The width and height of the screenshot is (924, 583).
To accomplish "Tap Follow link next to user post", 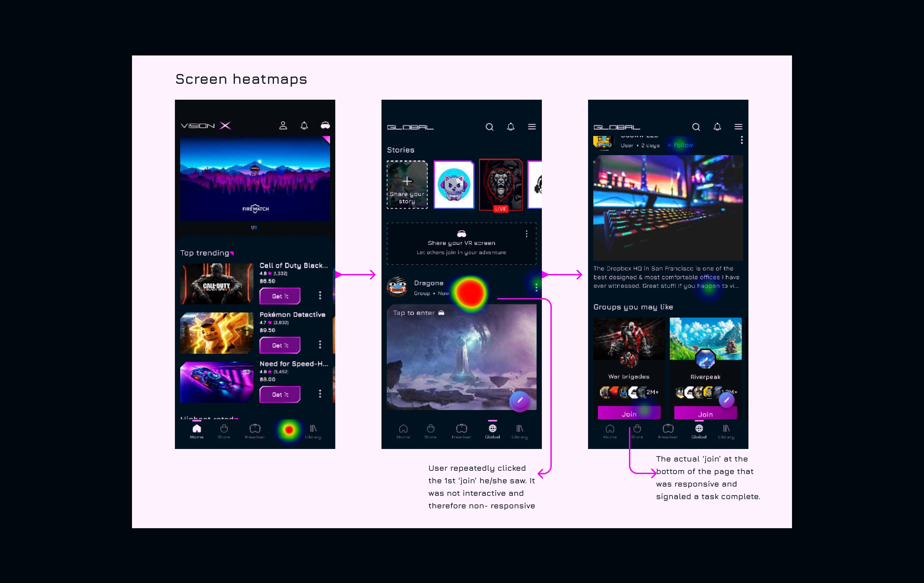I will 680,145.
